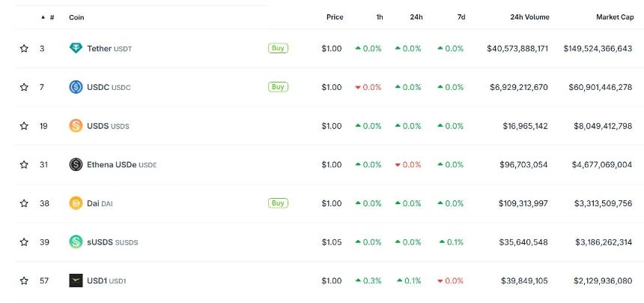Click the Dai yellow coin icon

(76, 203)
